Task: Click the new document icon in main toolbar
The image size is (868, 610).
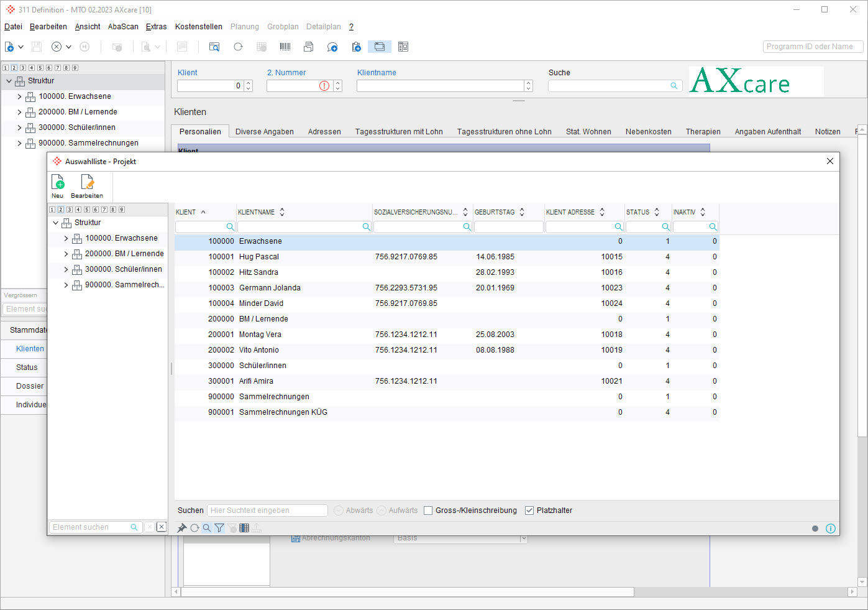Action: tap(9, 47)
